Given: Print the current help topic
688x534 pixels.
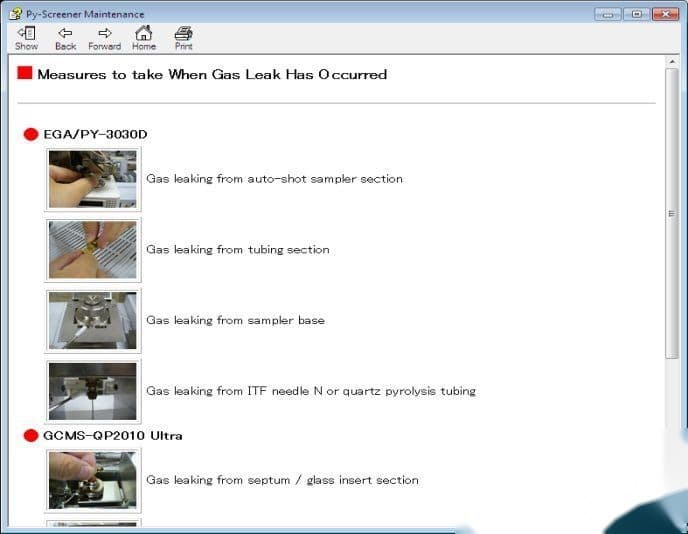Looking at the screenshot, I should [183, 38].
